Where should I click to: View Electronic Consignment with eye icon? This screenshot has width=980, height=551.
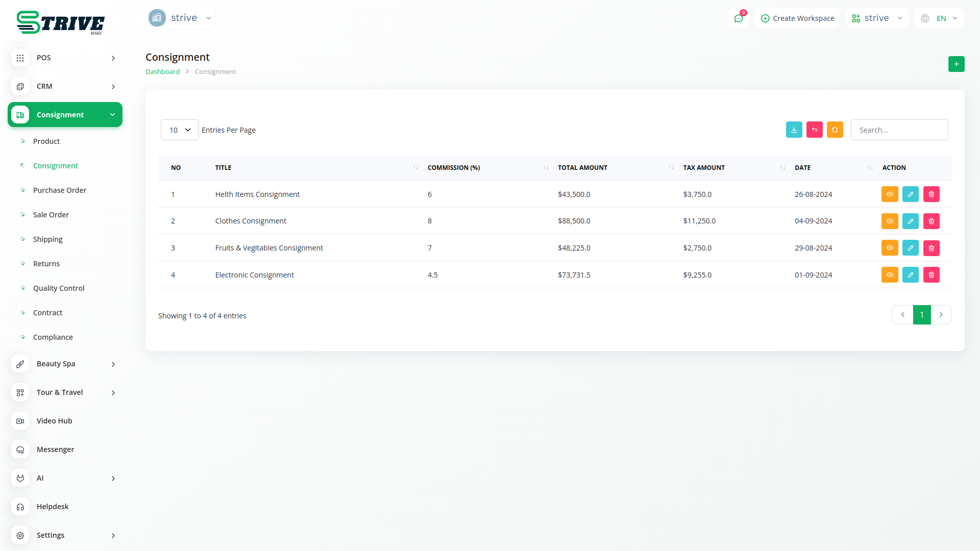[889, 274]
